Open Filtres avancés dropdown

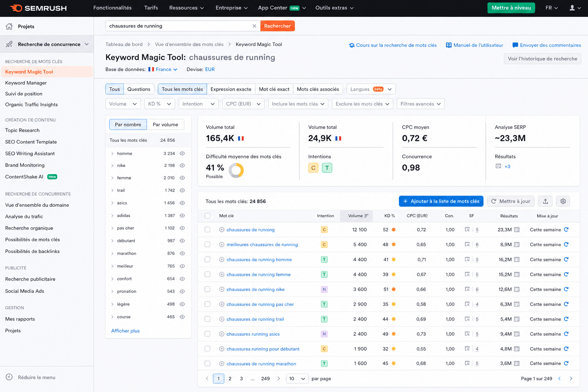(x=421, y=104)
